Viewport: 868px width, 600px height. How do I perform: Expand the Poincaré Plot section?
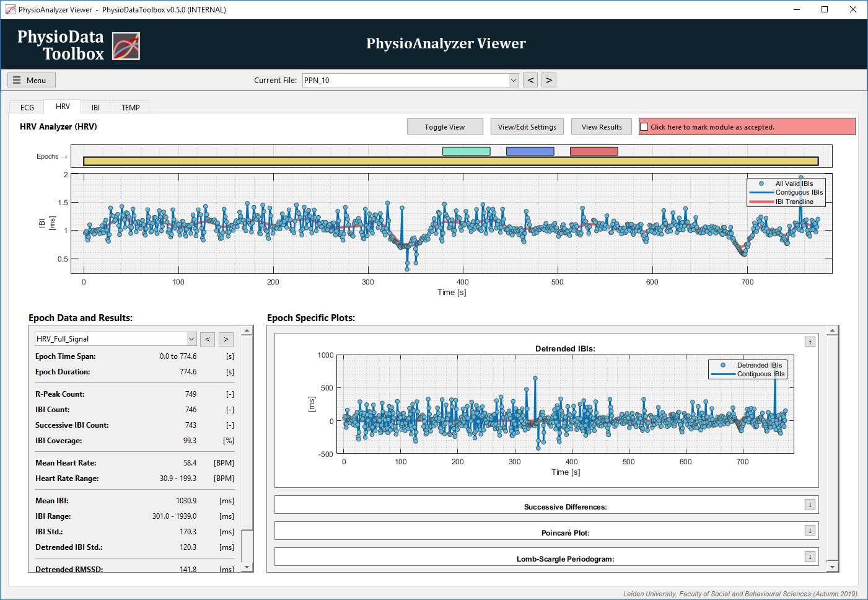pyautogui.click(x=810, y=531)
